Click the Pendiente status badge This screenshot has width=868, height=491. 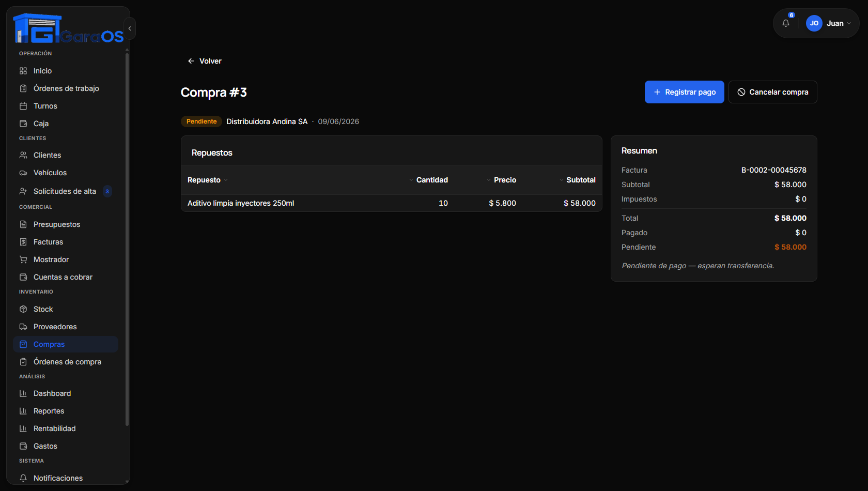click(x=202, y=121)
